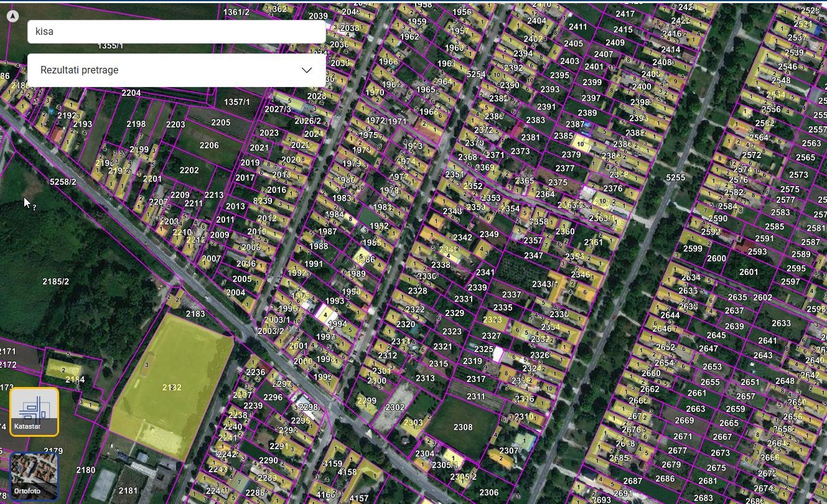827x504 pixels.
Task: Click the compass north arrow icon
Action: [12, 16]
